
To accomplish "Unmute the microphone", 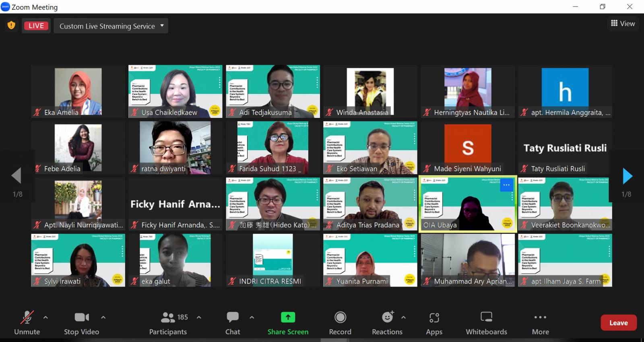I will tap(27, 317).
